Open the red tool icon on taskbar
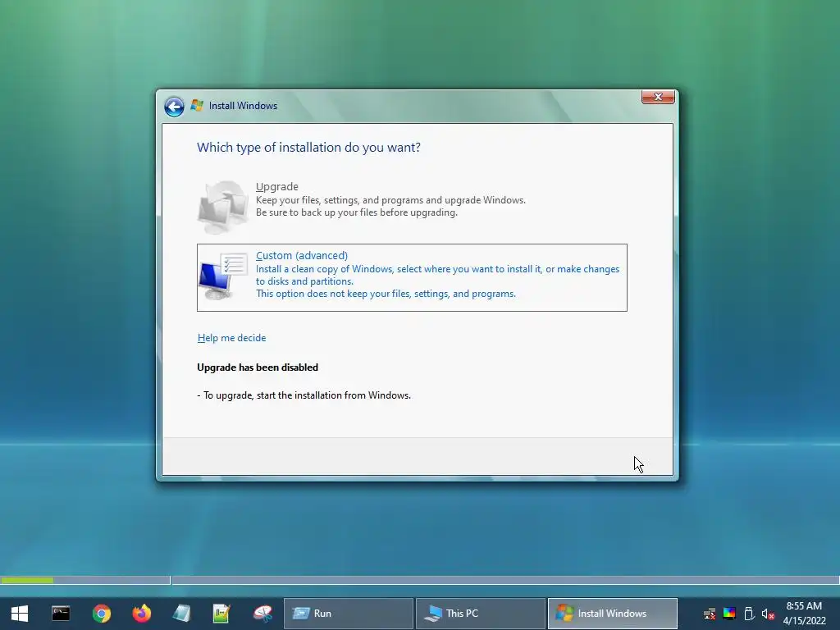Viewport: 840px width, 630px height. click(x=262, y=614)
